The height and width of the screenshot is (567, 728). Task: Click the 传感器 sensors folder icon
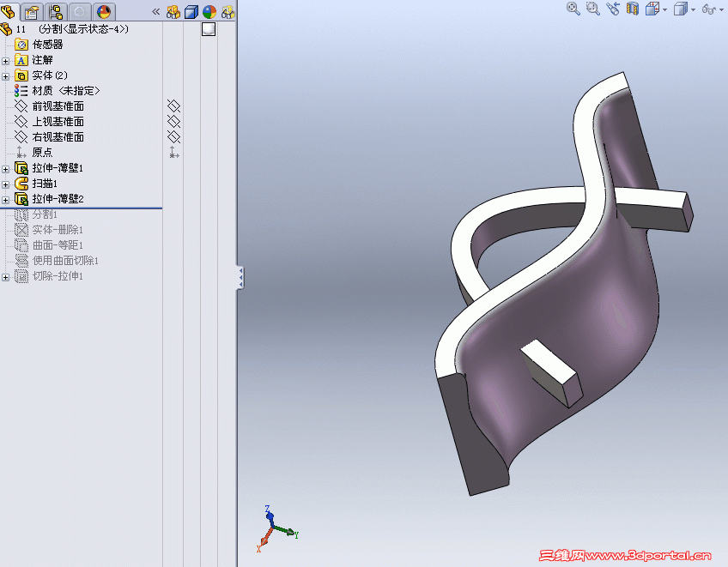point(21,45)
